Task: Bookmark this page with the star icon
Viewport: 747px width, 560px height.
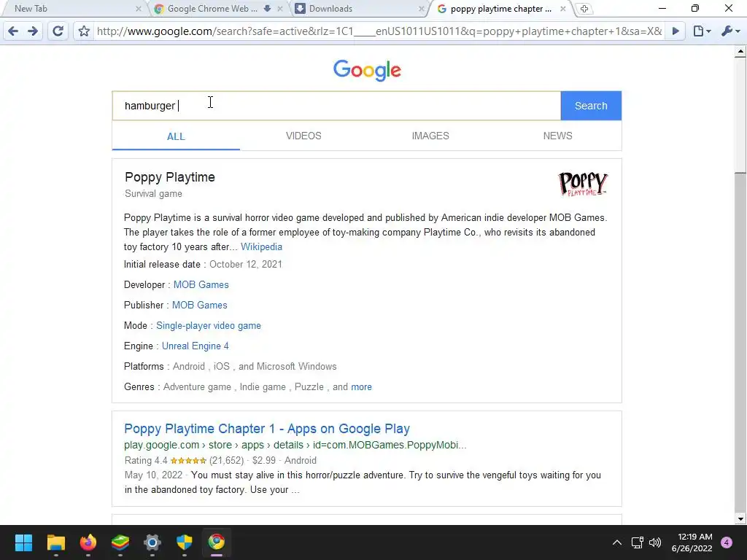Action: click(x=84, y=31)
